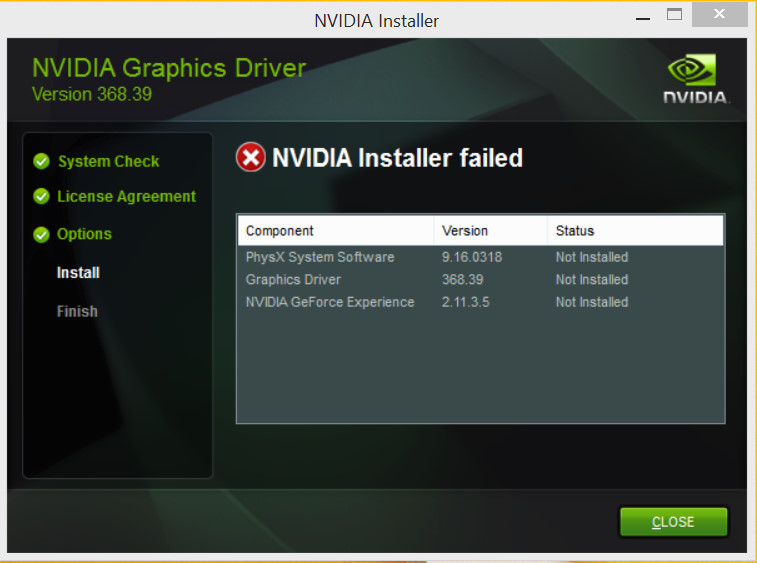Screen dimensions: 757x563
Task: Click the System Check green checkmark
Action: pyautogui.click(x=42, y=161)
